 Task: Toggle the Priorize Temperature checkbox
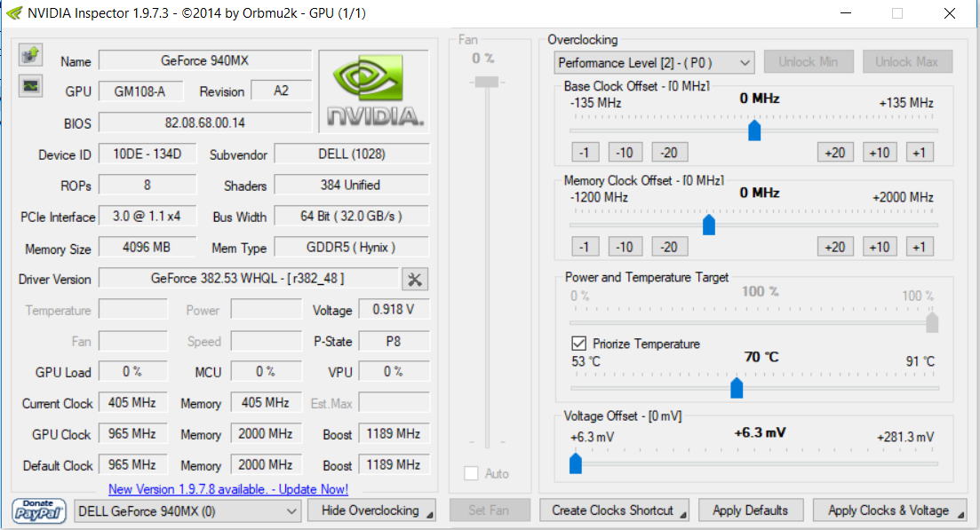578,344
